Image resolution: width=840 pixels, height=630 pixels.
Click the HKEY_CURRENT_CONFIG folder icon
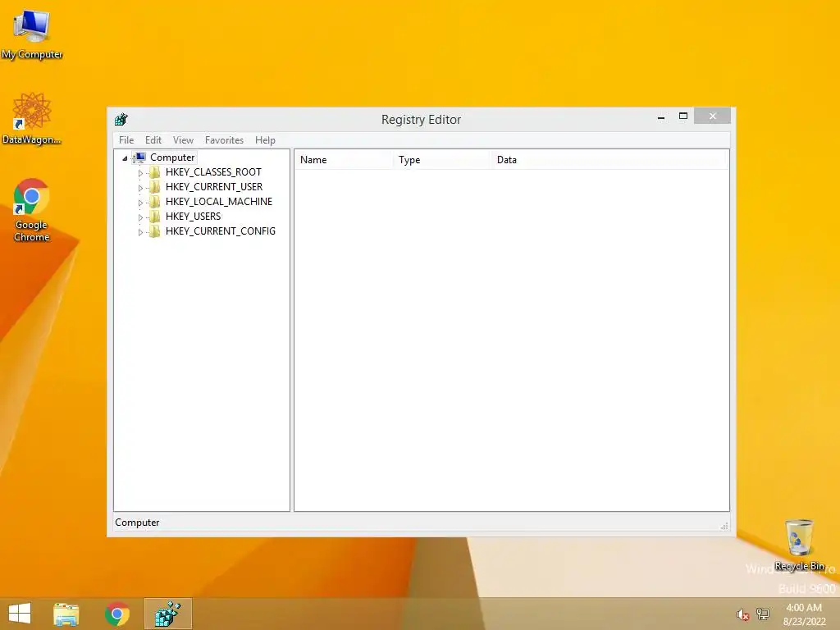click(155, 231)
